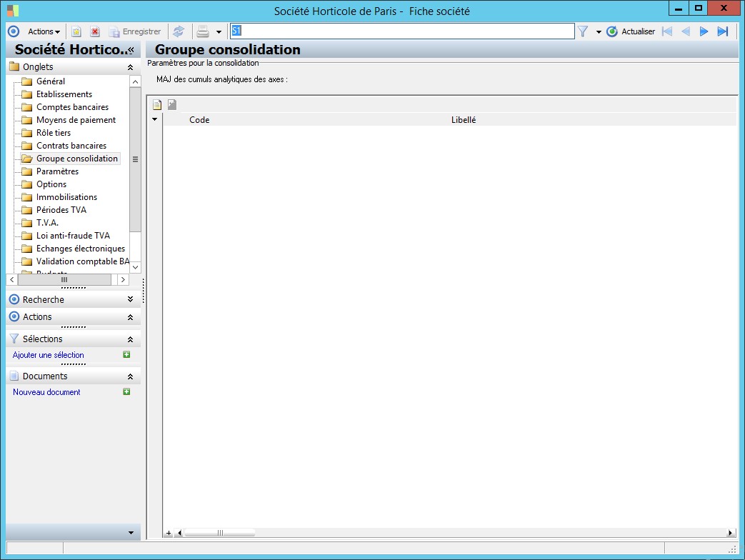Click the grid horizontal scroll right arrow

pyautogui.click(x=730, y=533)
